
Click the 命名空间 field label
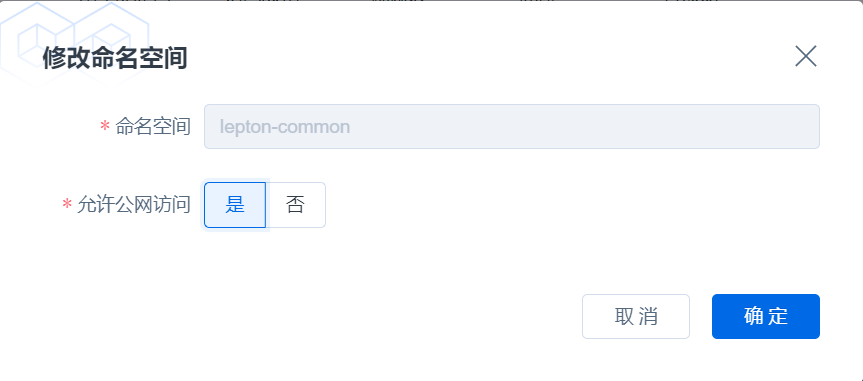153,127
